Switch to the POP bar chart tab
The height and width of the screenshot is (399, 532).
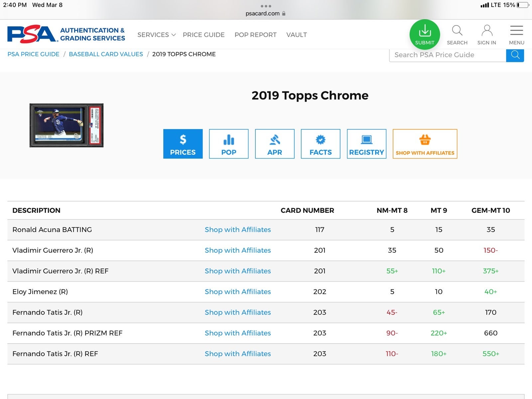[x=229, y=144]
